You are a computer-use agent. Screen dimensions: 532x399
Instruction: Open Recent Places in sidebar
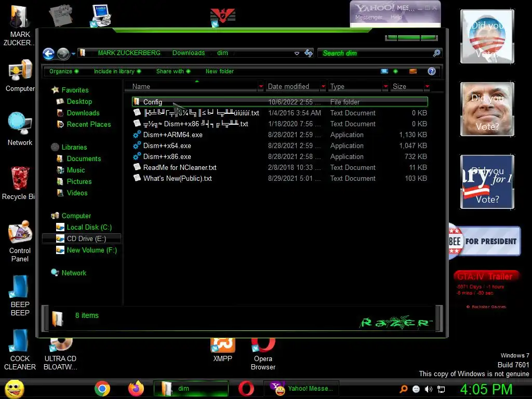pos(88,124)
